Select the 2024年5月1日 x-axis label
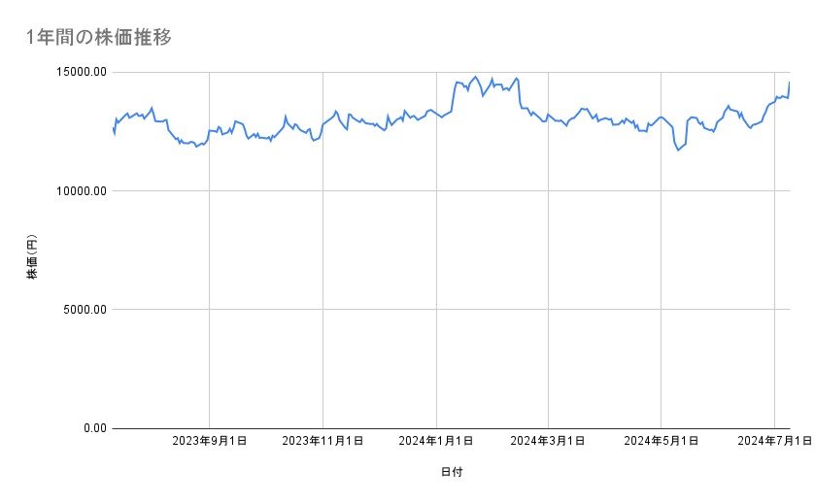The width and height of the screenshot is (815, 504). (x=662, y=441)
